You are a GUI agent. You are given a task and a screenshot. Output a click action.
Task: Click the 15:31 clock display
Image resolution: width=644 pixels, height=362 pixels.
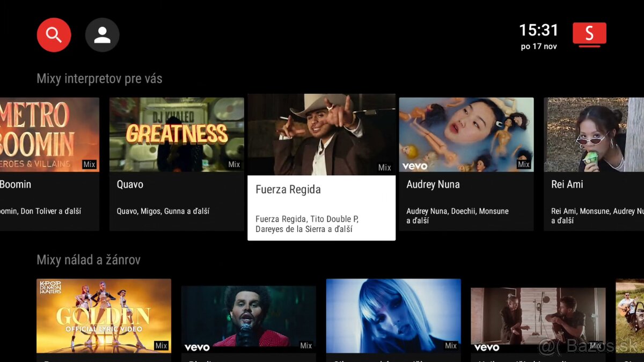(x=538, y=31)
